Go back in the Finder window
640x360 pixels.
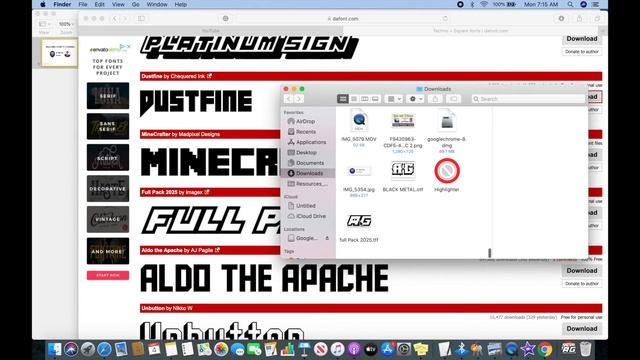(289, 99)
